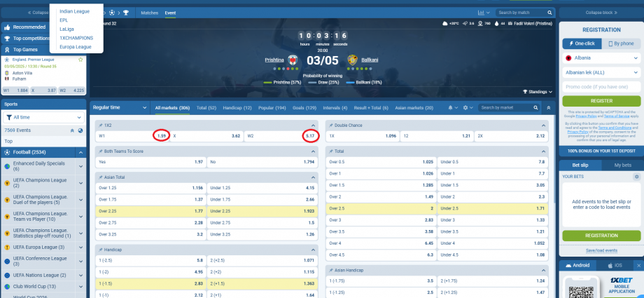Open the All time filter dropdown
Viewport: 644px width, 298px height.
point(43,117)
